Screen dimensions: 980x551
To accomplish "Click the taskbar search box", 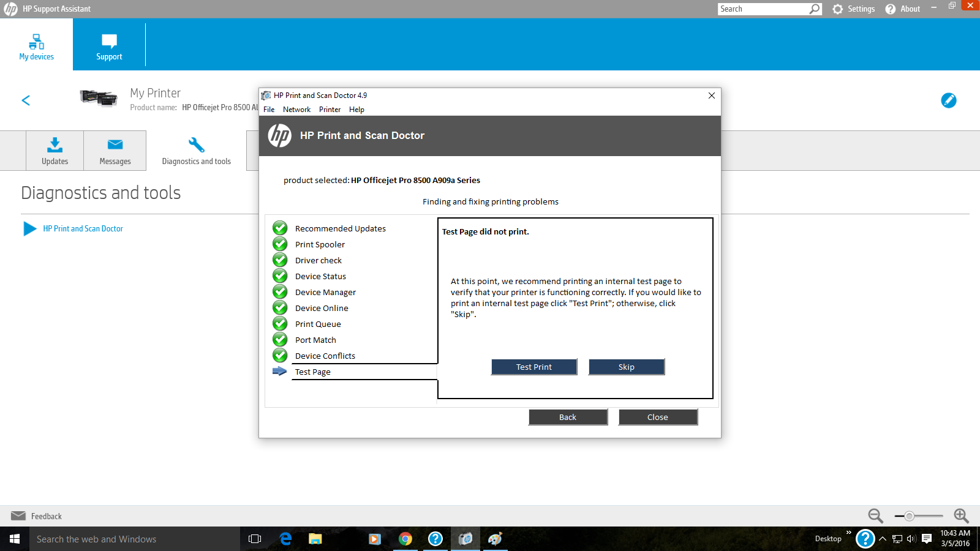I will 135,539.
